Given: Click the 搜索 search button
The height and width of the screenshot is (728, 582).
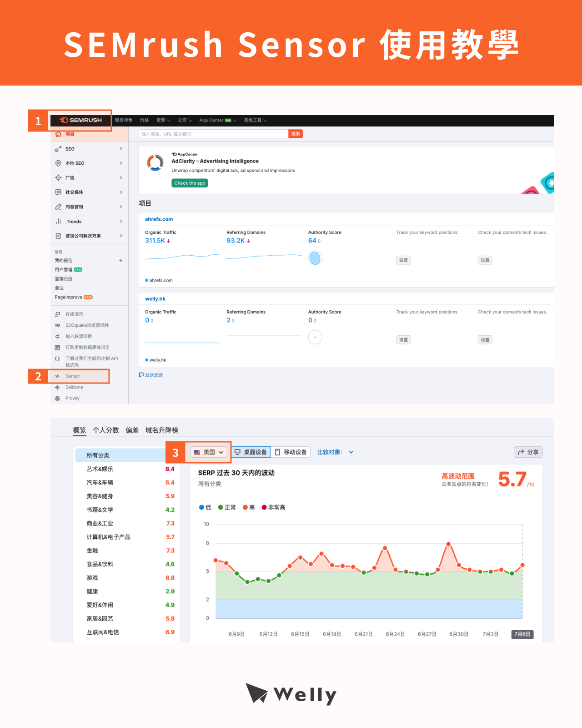Looking at the screenshot, I should coord(296,134).
